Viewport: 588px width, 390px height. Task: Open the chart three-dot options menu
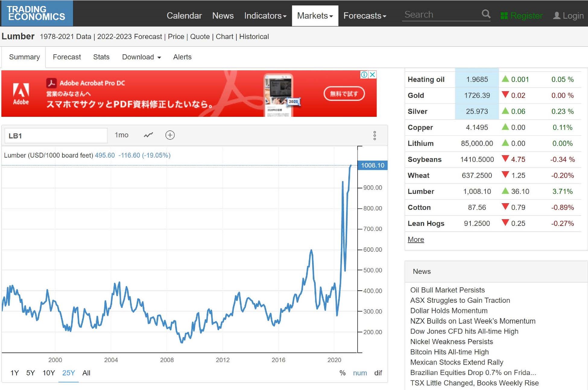pyautogui.click(x=375, y=136)
